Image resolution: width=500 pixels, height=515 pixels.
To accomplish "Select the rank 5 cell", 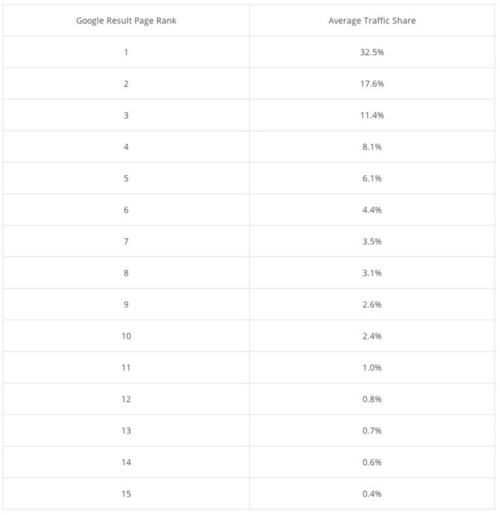I will pyautogui.click(x=126, y=178).
